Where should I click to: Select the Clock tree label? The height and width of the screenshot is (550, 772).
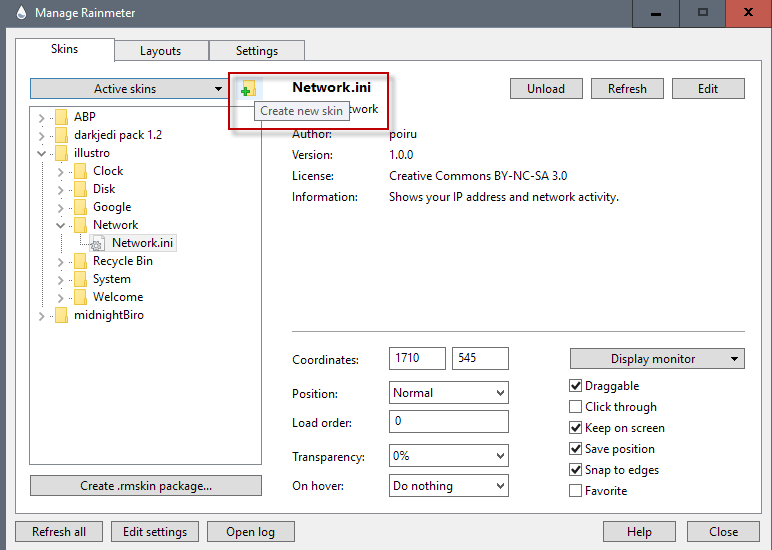pos(108,171)
